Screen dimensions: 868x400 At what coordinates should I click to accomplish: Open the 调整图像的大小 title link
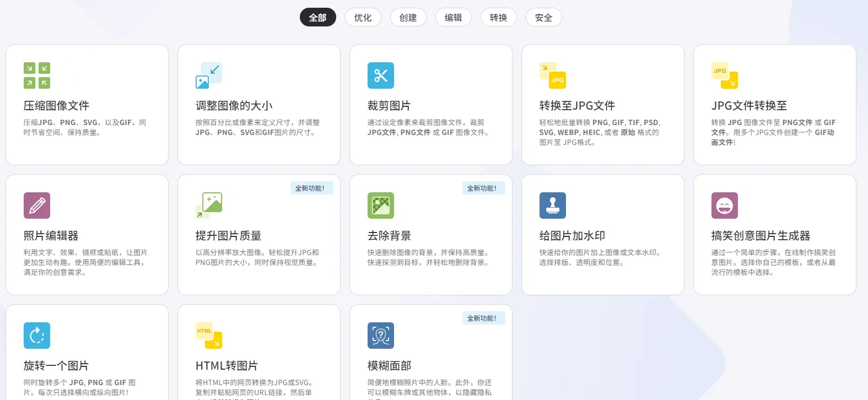(234, 106)
